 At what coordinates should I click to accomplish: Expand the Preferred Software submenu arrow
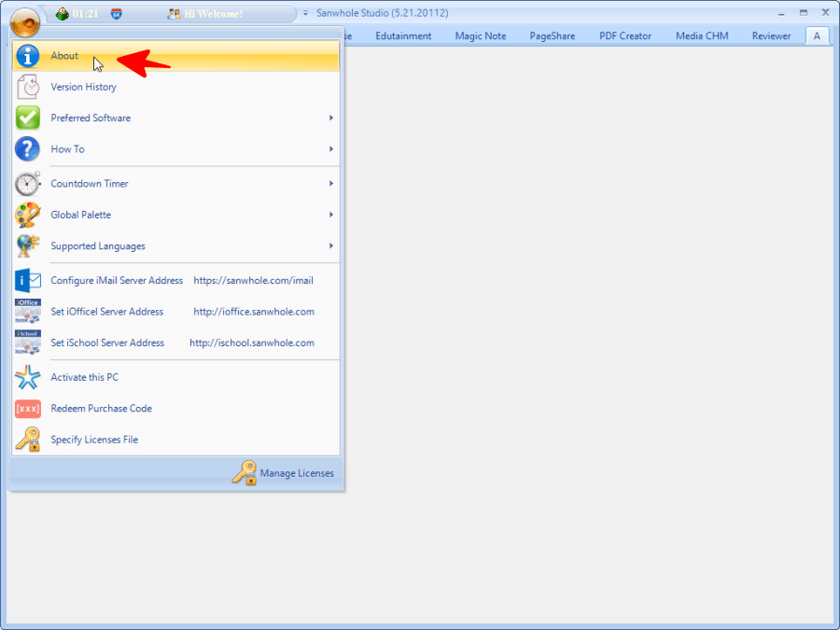tap(331, 118)
